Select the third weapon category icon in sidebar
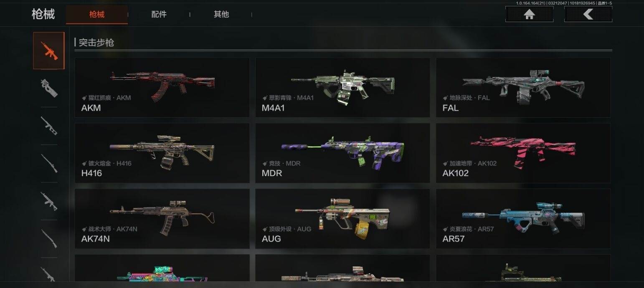This screenshot has height=288, width=644. (49, 125)
